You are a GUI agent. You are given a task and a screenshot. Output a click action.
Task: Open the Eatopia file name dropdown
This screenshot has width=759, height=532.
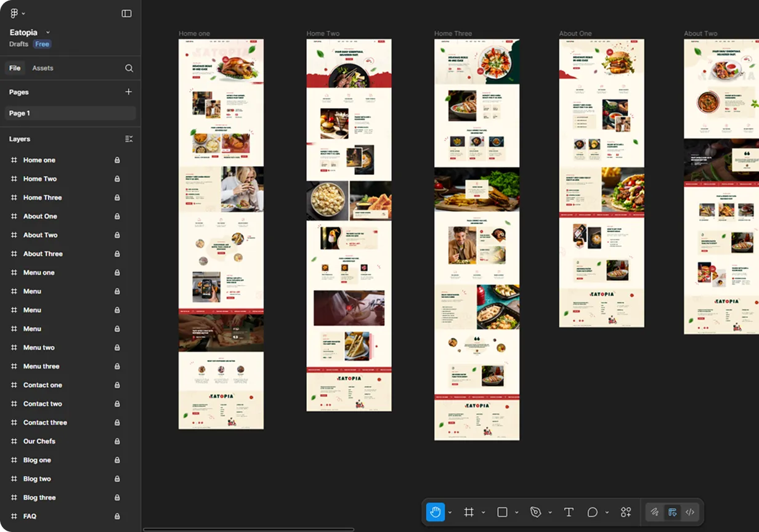(48, 32)
